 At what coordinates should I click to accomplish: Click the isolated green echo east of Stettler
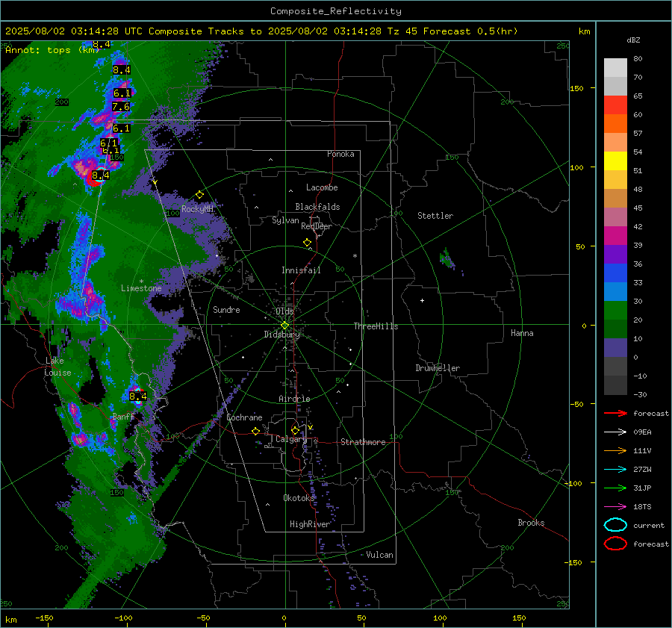click(x=447, y=258)
